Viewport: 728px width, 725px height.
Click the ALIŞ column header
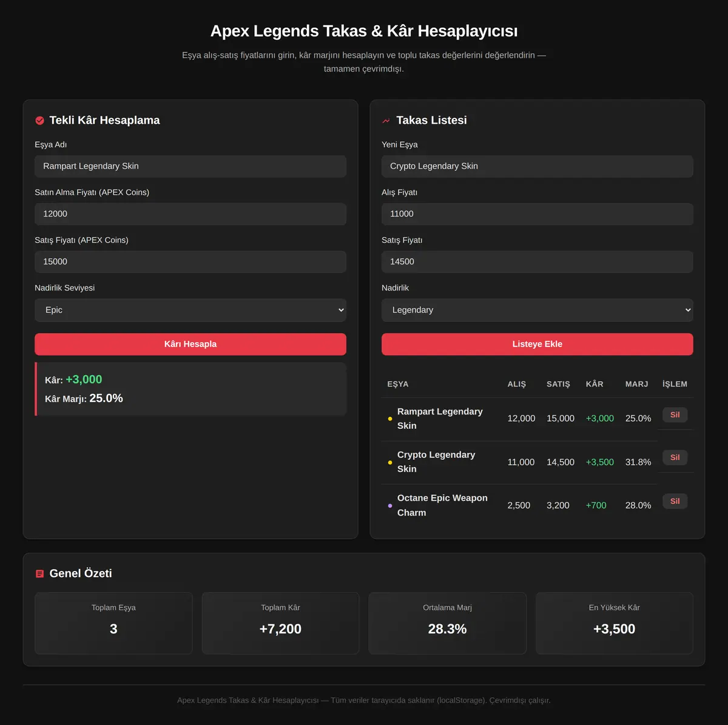[517, 384]
